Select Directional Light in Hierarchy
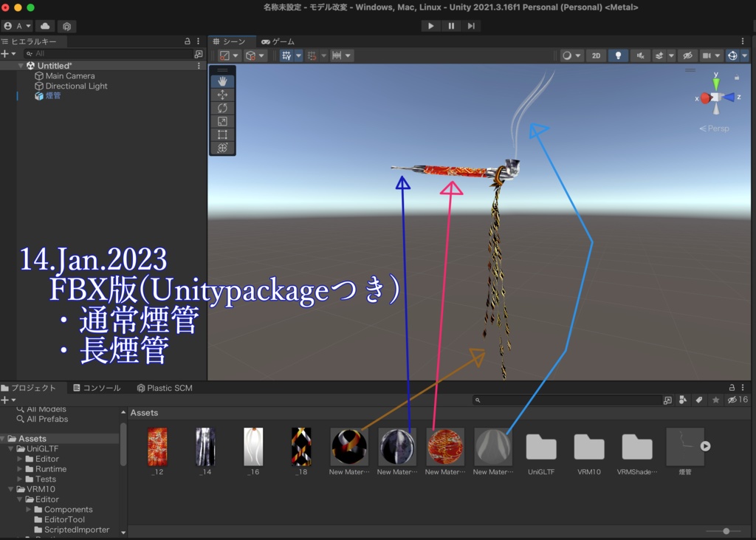The width and height of the screenshot is (756, 540). tap(71, 86)
